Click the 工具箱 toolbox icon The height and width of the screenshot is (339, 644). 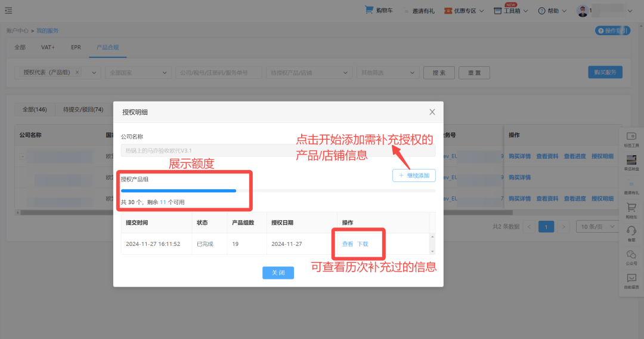point(497,11)
